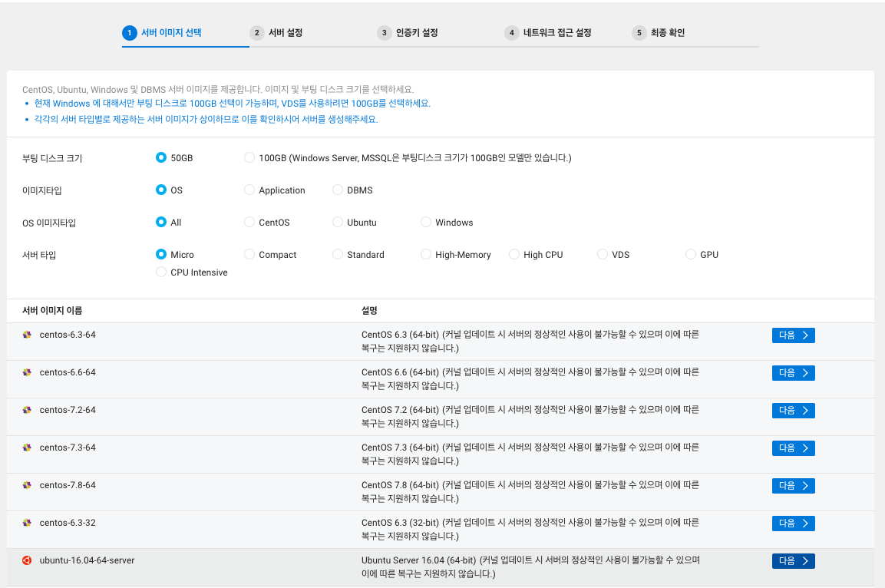Select the GPU server type
The width and height of the screenshot is (885, 588).
pos(690,255)
